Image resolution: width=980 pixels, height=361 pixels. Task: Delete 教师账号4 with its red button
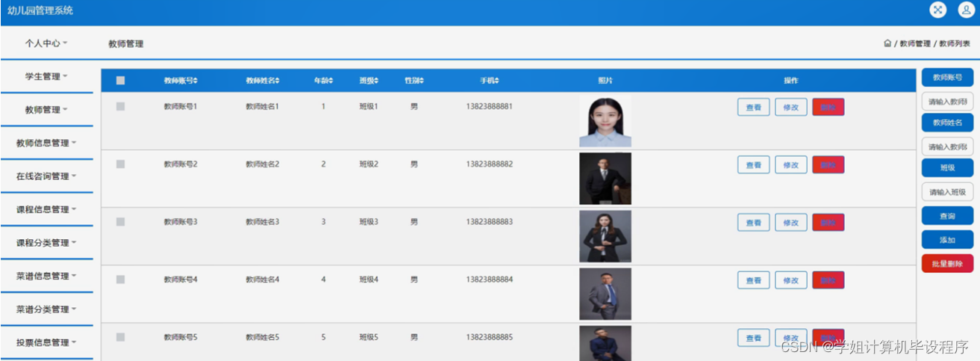coord(828,280)
